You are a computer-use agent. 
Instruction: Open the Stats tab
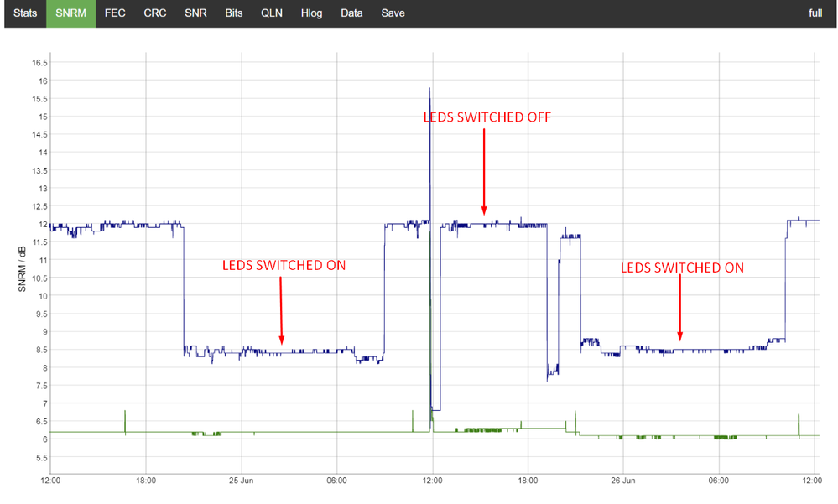(25, 13)
